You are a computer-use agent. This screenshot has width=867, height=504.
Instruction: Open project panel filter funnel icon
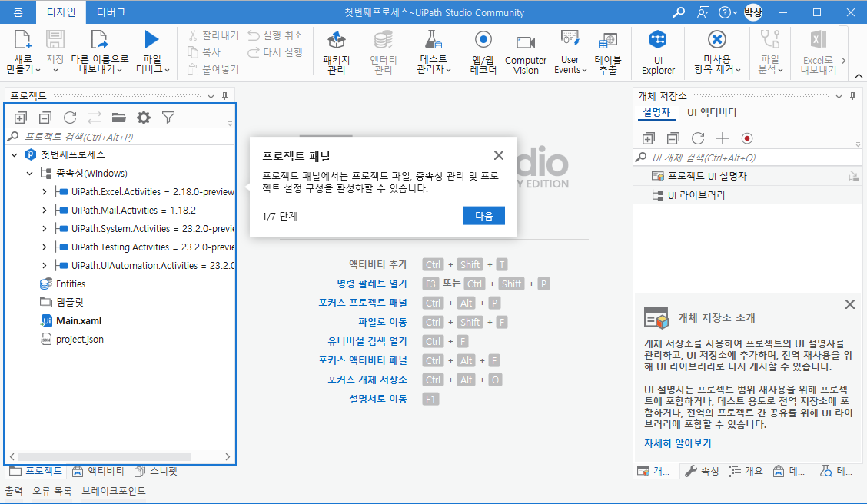(x=168, y=117)
